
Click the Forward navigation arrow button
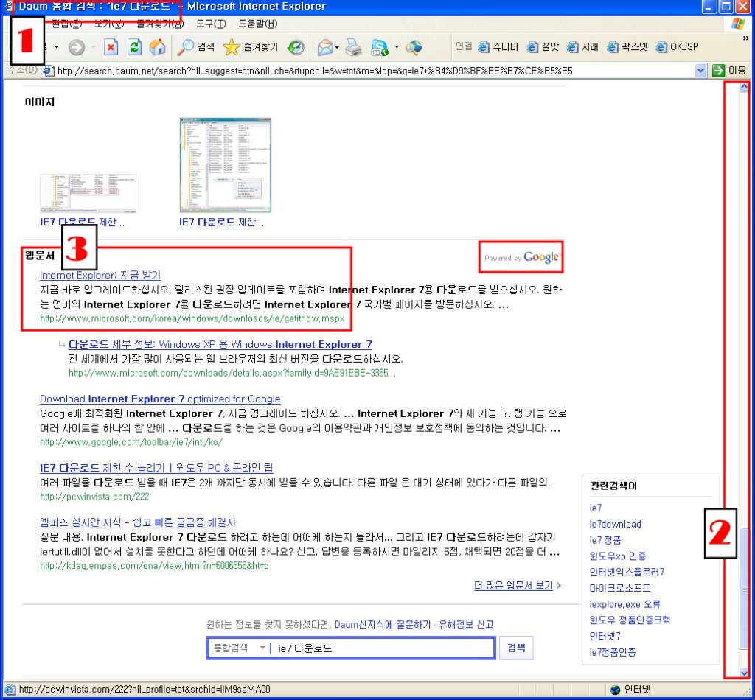77,46
